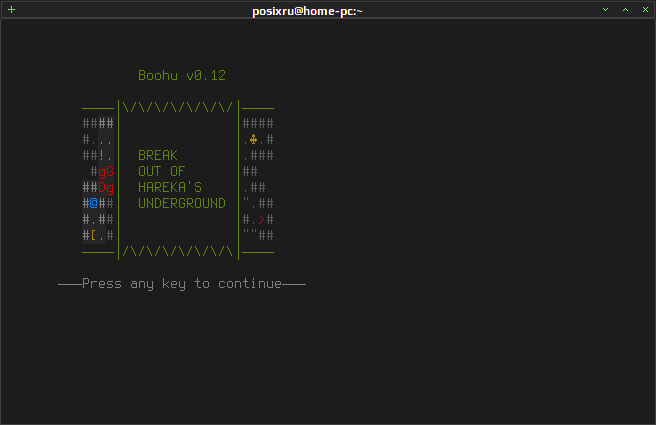Click the up chevron in title bar

tap(625, 10)
